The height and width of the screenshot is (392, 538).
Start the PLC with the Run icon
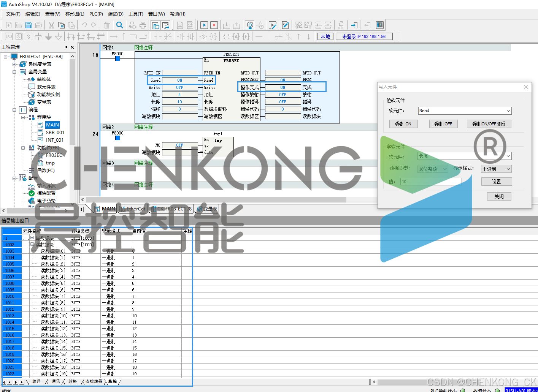coord(204,25)
